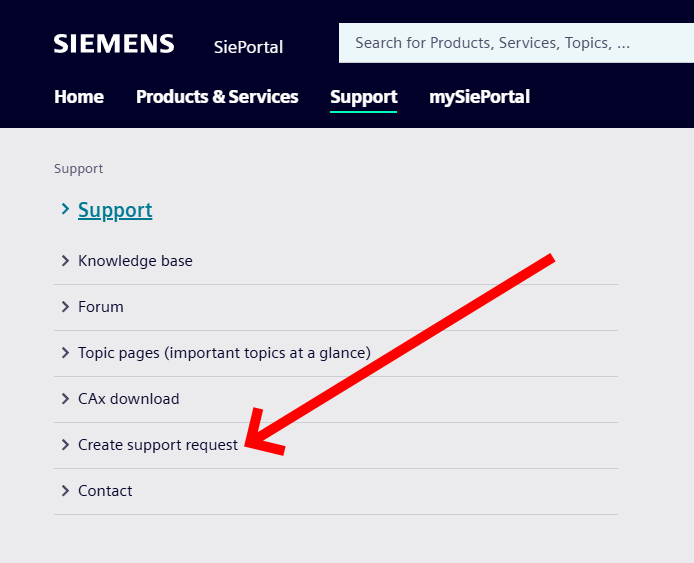Viewport: 694px width, 563px height.
Task: Open the mySiePortal menu
Action: click(479, 97)
